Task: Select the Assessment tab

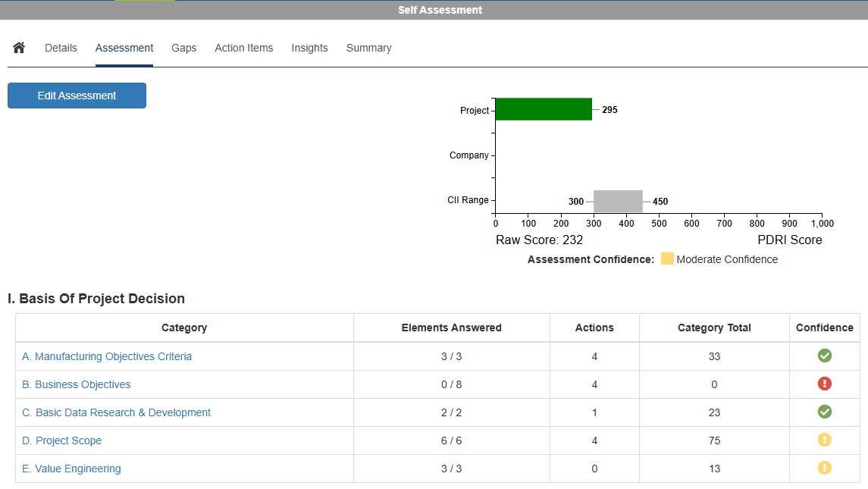Action: point(124,48)
